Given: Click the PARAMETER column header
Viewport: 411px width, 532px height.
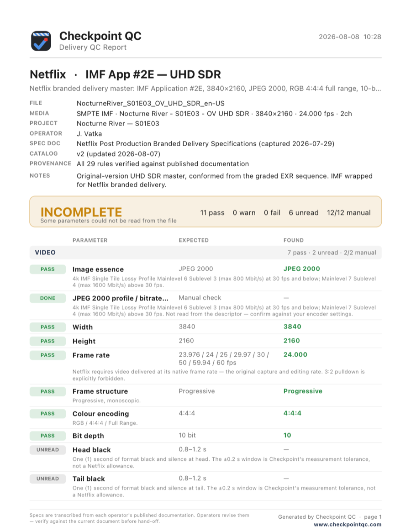Looking at the screenshot, I should click(90, 240).
